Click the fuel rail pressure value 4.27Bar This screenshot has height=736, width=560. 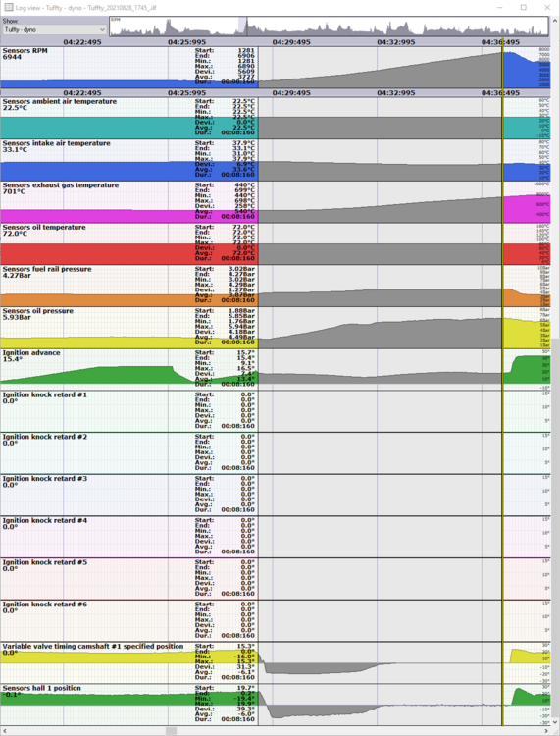[17, 276]
